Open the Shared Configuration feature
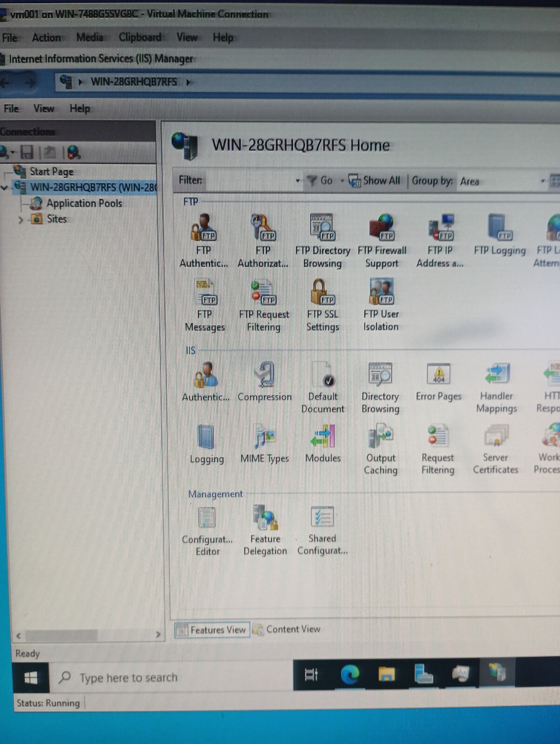 pyautogui.click(x=322, y=531)
